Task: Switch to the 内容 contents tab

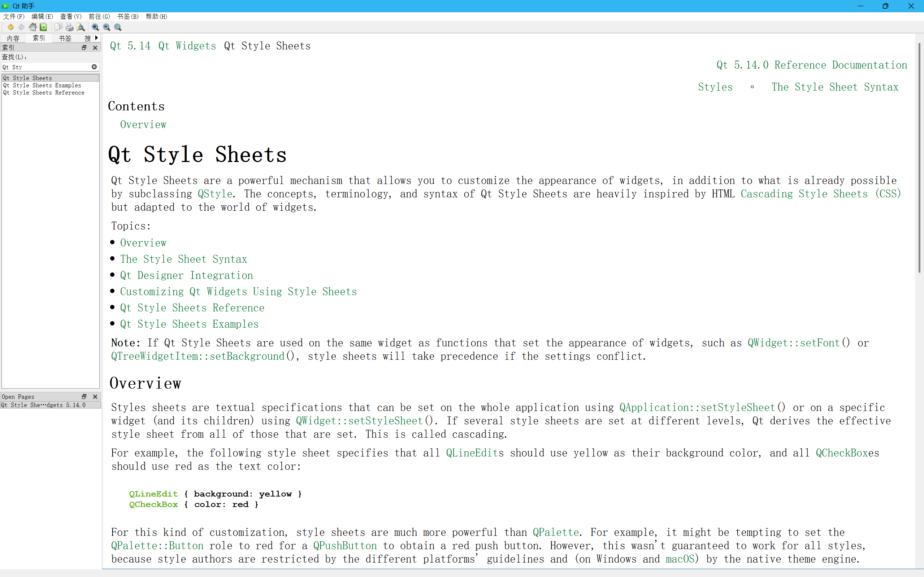Action: tap(13, 38)
